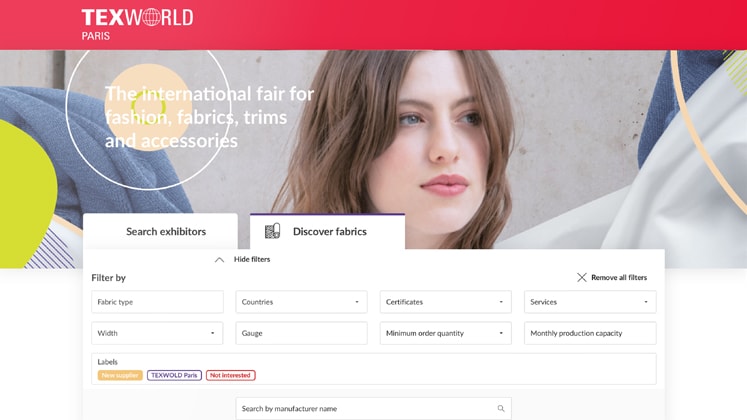Open the Minimum order quantity dropdown
The width and height of the screenshot is (747, 420).
coord(445,333)
